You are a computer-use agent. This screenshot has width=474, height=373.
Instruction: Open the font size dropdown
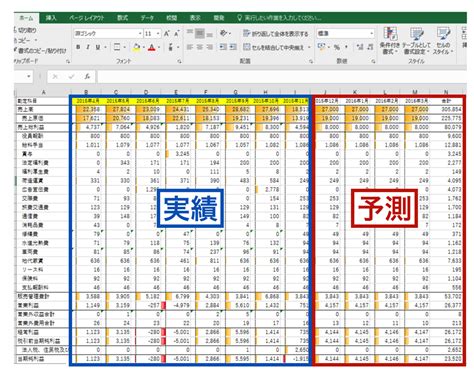pyautogui.click(x=158, y=33)
